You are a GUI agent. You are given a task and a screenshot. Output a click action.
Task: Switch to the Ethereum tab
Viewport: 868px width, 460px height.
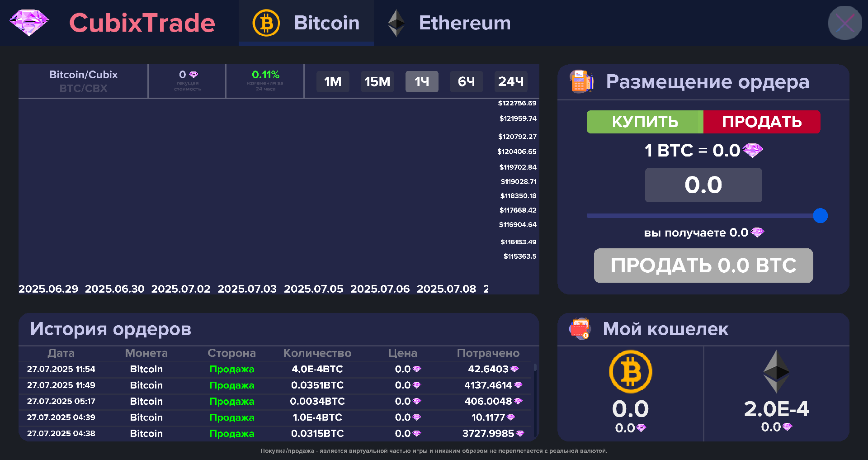[x=449, y=23]
